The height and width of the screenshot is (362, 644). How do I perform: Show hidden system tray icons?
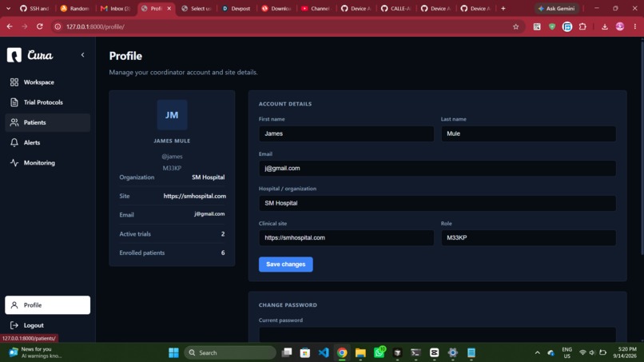pos(537,352)
